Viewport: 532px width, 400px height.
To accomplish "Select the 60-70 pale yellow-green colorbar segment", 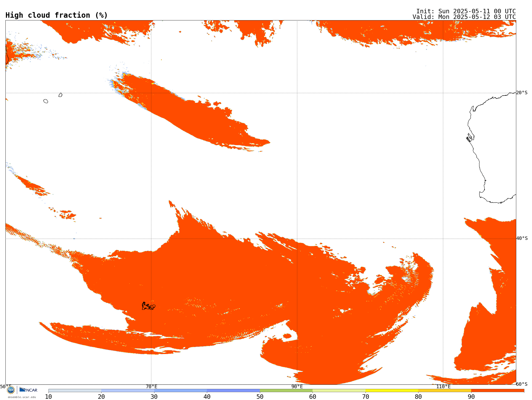I will tap(339, 390).
